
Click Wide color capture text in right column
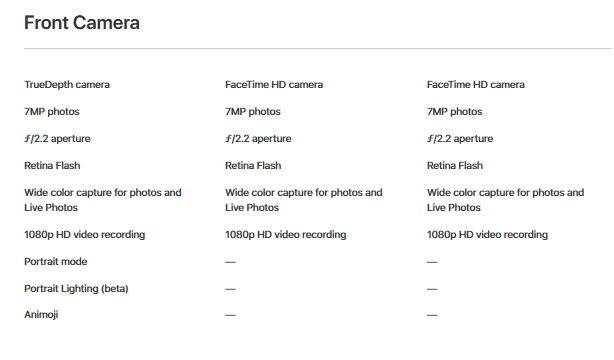point(505,200)
